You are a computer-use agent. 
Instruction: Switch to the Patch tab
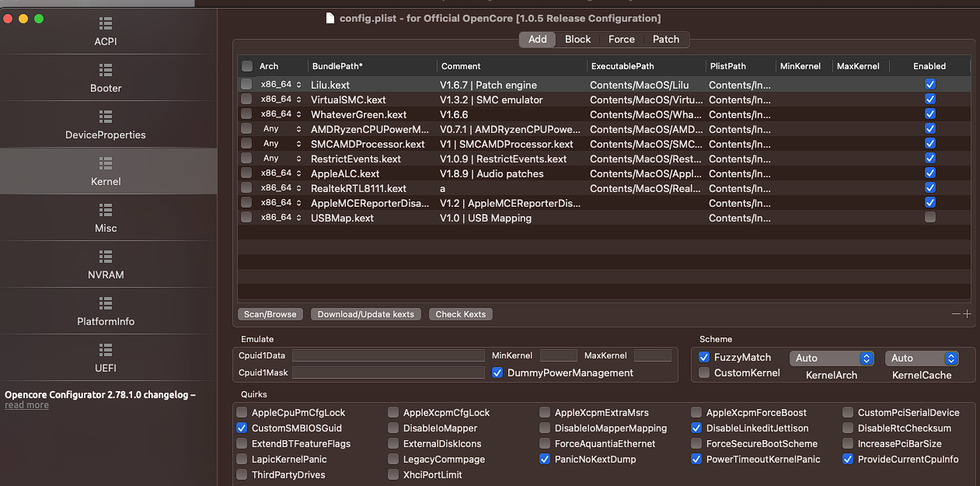click(x=666, y=40)
